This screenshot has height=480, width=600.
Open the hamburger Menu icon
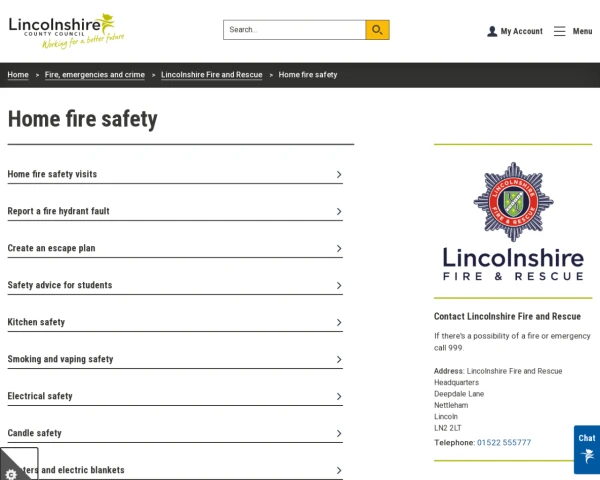559,31
